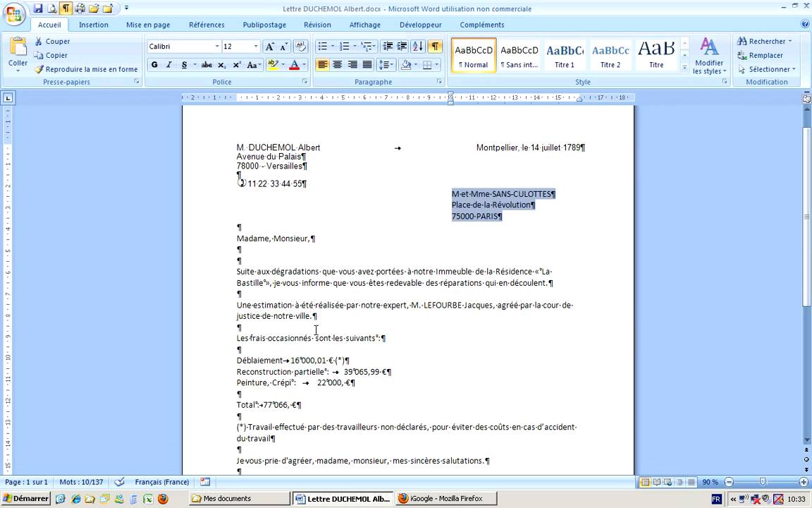Toggle subscript formatting
Screen dimensions: 812x508
coord(221,65)
